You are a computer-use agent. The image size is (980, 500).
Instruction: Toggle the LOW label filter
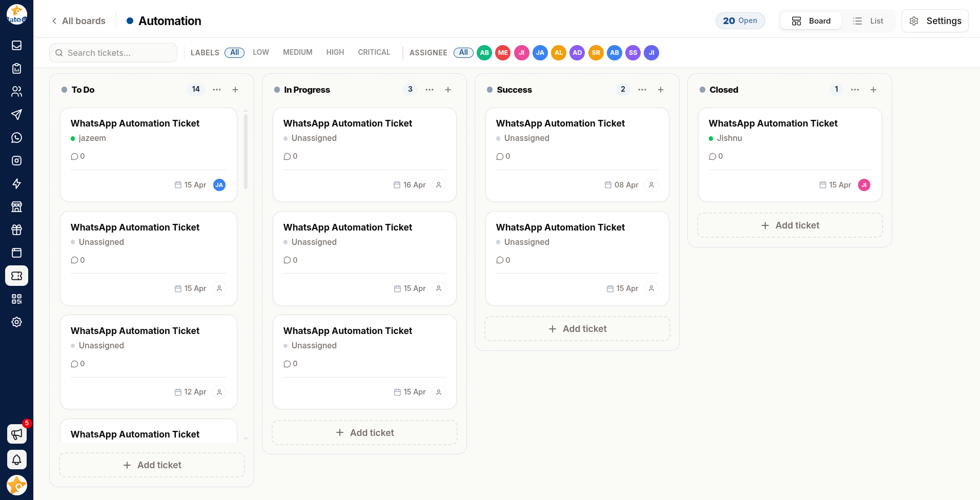tap(261, 52)
